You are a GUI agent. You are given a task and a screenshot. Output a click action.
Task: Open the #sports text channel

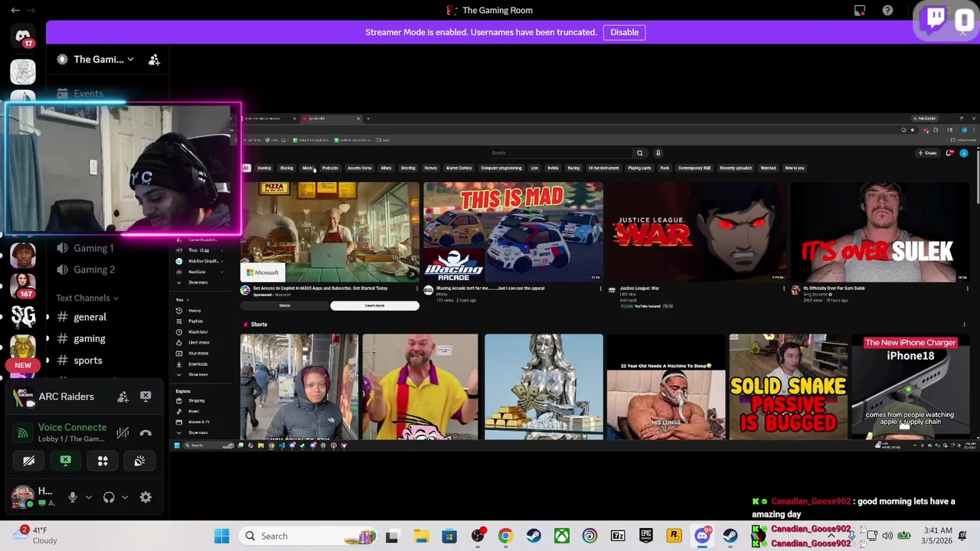tap(88, 360)
